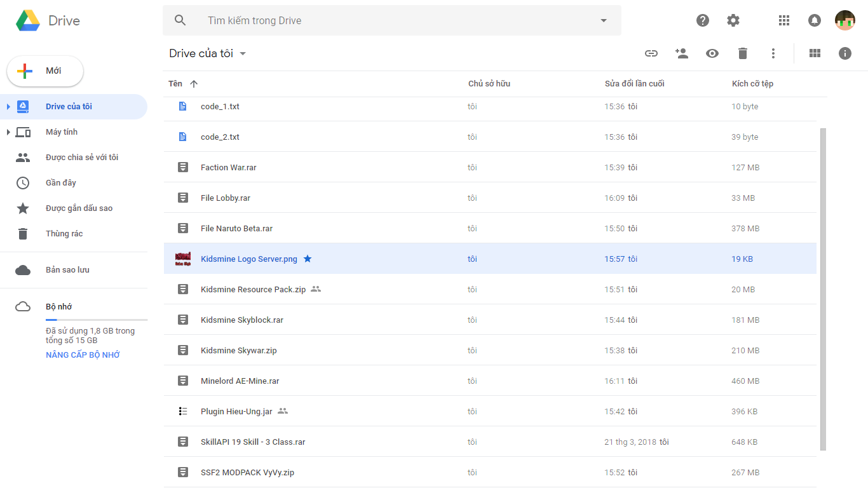The width and height of the screenshot is (868, 488).
Task: Expand the Máy tính tree arrow
Action: pos(8,132)
